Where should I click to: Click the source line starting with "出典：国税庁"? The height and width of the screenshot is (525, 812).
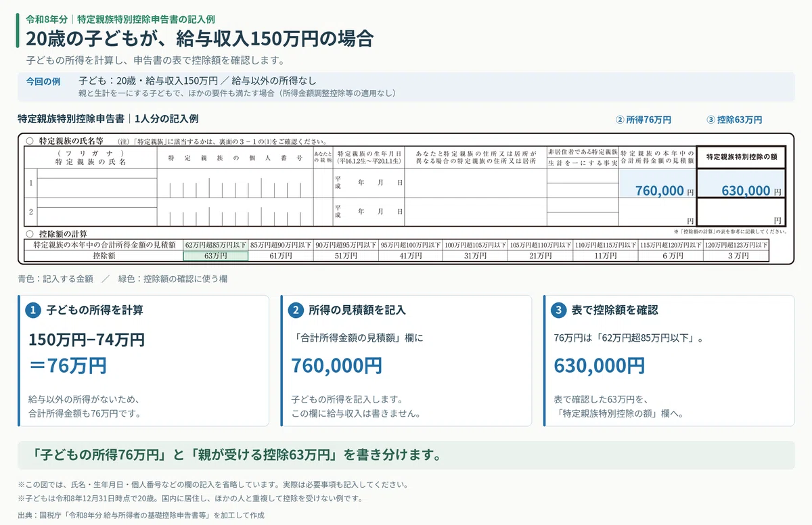click(x=141, y=516)
